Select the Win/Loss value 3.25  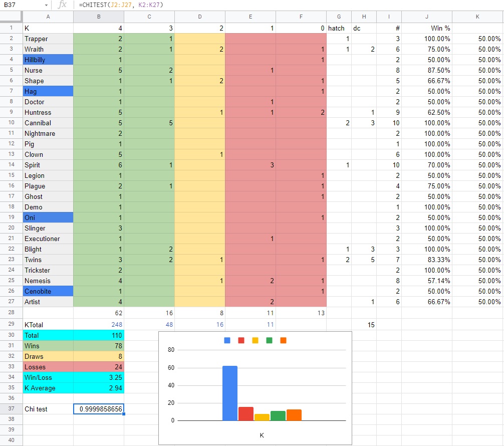coord(99,377)
